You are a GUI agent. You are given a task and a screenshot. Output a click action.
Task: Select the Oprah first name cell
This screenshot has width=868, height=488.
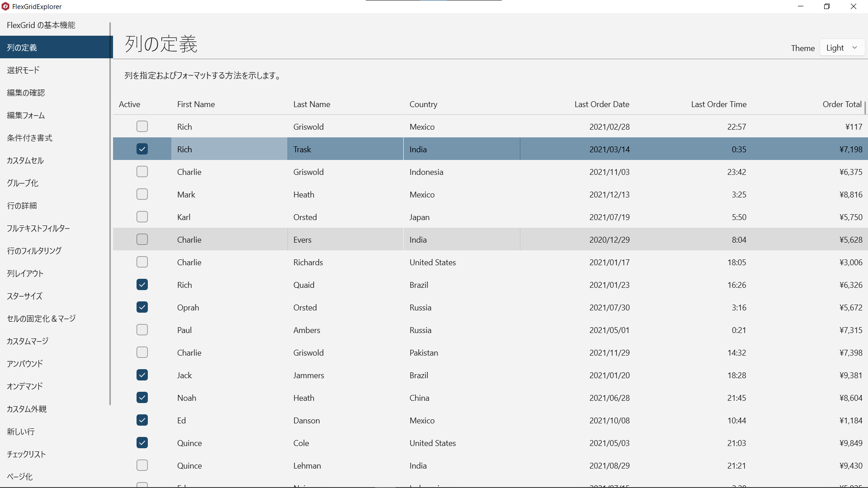(229, 307)
